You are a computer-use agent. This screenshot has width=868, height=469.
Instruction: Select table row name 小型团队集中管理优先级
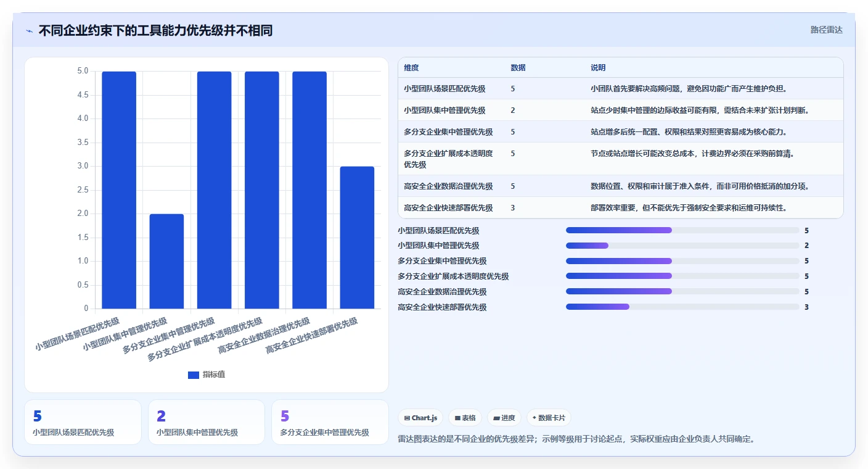pyautogui.click(x=444, y=110)
